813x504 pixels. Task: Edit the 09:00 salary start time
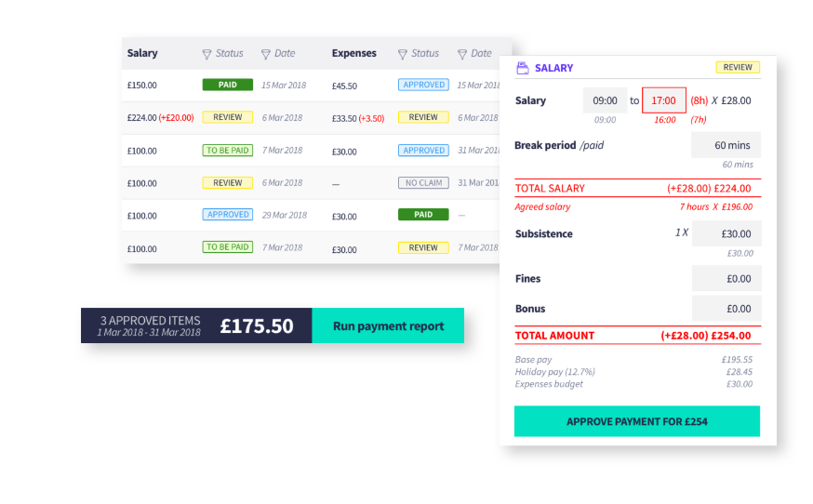[x=605, y=100]
